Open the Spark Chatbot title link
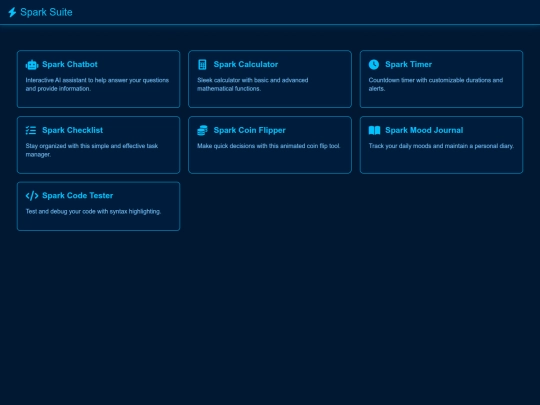 click(x=70, y=64)
